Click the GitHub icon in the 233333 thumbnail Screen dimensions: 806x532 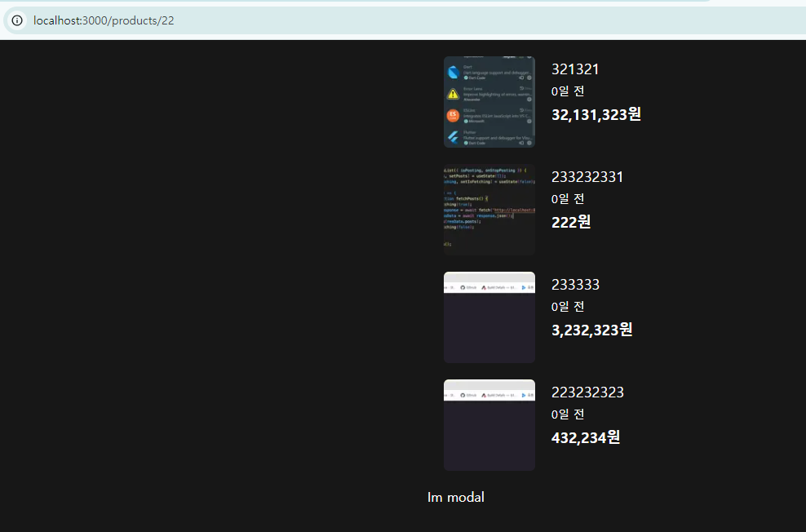pyautogui.click(x=463, y=287)
